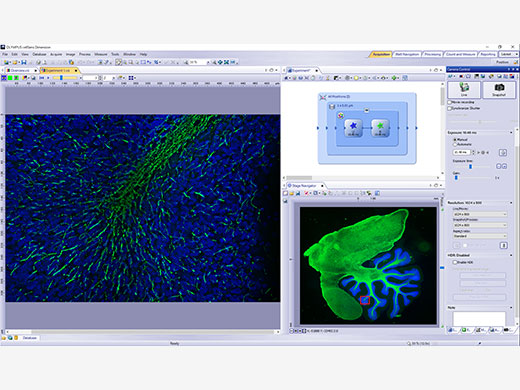520x390 pixels.
Task: Collapse the Exposure section arrow
Action: coord(511,133)
